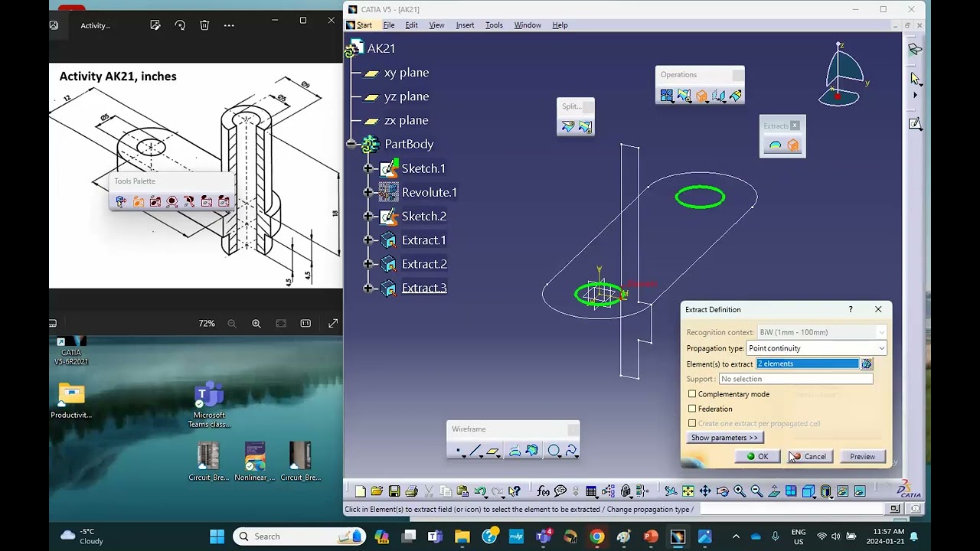Click the New document icon in CATIA toolbar
Viewport: 980px width, 551px height.
(360, 491)
